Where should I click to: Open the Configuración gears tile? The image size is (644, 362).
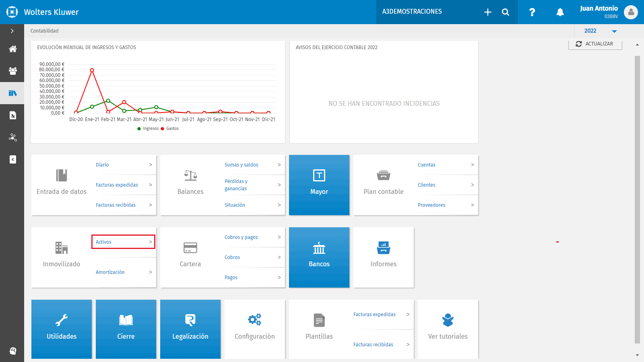[255, 329]
